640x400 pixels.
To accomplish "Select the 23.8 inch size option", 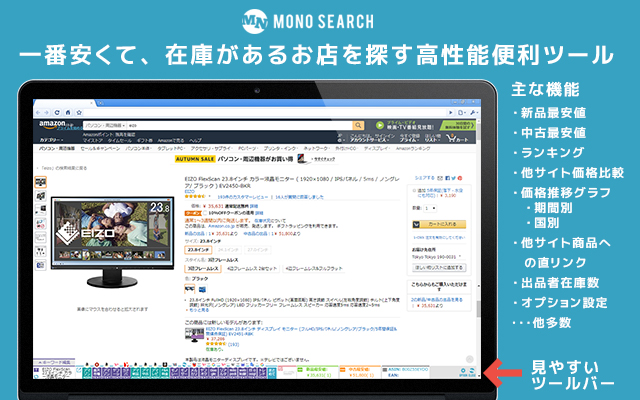I will [x=198, y=249].
